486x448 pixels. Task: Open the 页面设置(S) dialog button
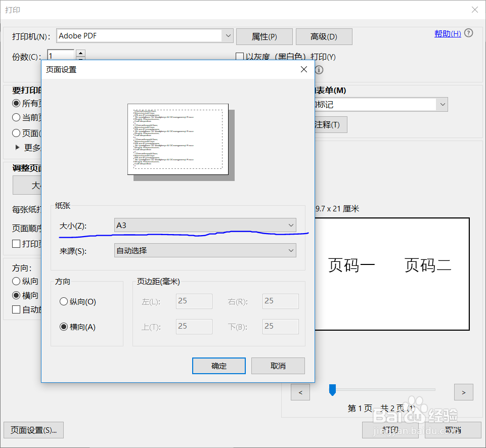[x=33, y=430]
